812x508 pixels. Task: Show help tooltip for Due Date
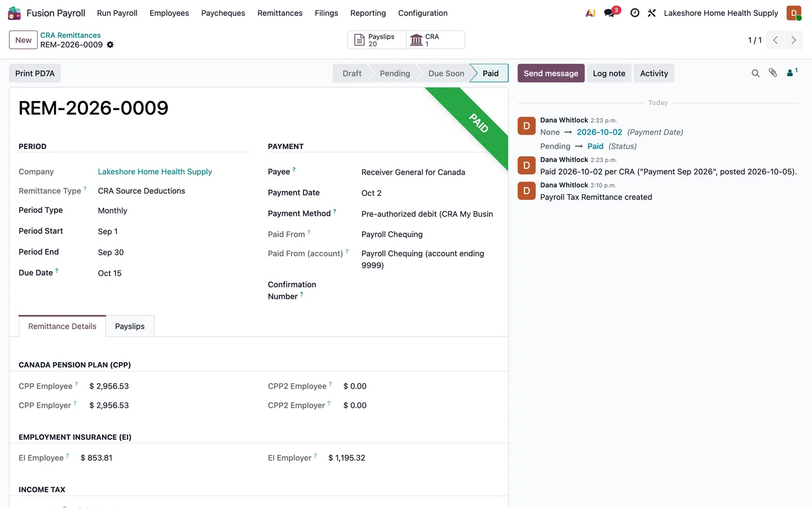[57, 271]
